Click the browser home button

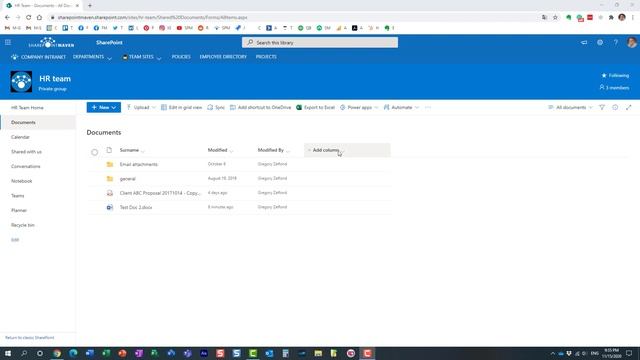pos(39,17)
